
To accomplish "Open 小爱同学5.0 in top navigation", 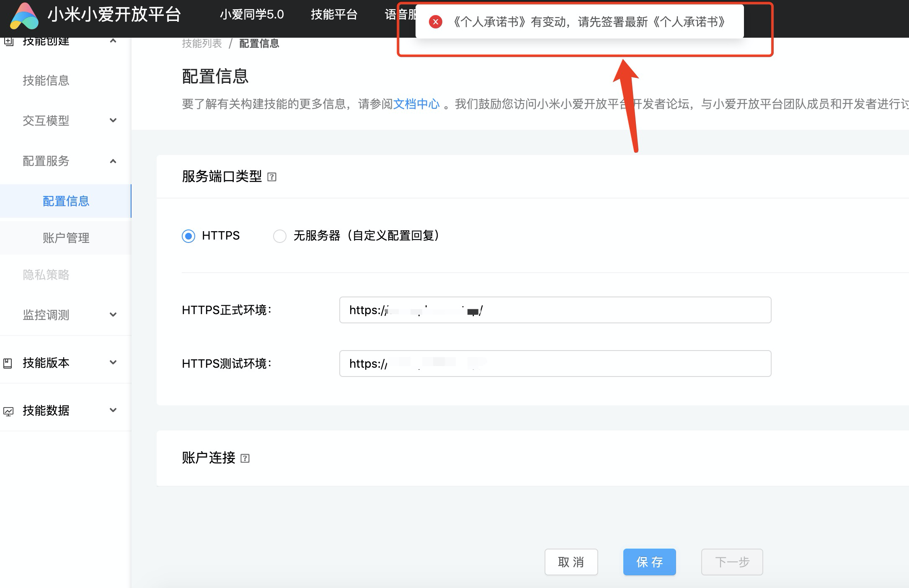I will click(x=252, y=15).
